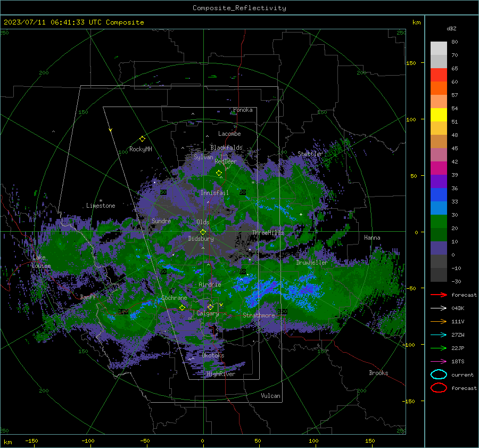Click the Ponoka city label
This screenshot has width=479, height=448.
(x=243, y=110)
